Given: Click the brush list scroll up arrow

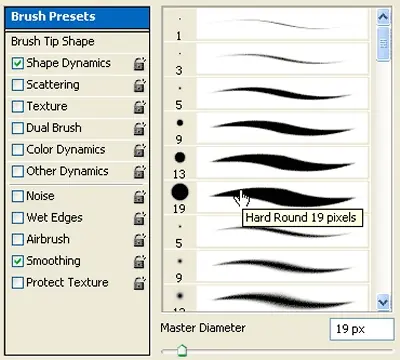Looking at the screenshot, I should pos(383,17).
